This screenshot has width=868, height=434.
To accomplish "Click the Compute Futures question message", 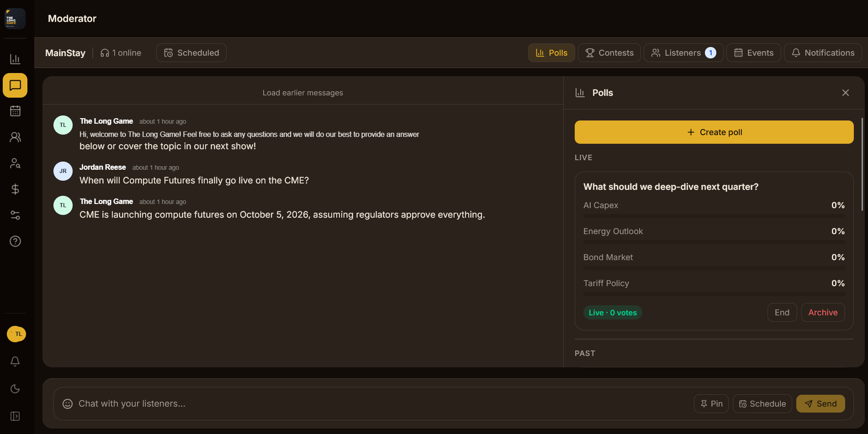I will pos(194,181).
